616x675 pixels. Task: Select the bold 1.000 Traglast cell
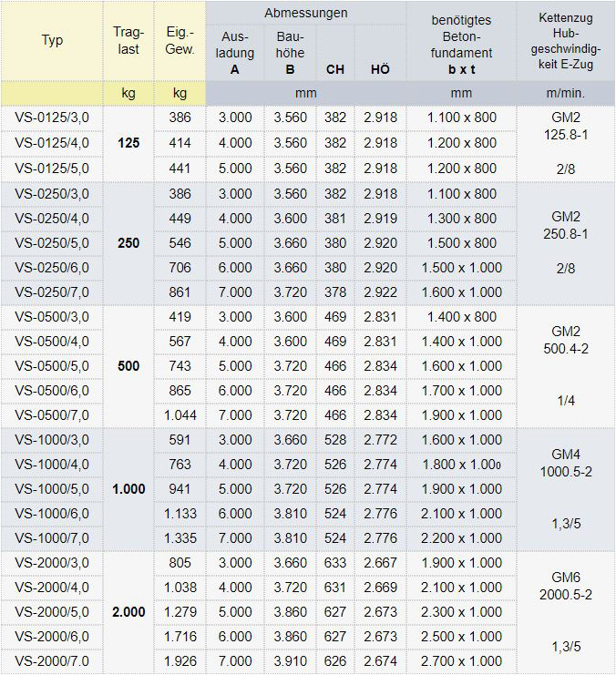coord(128,489)
